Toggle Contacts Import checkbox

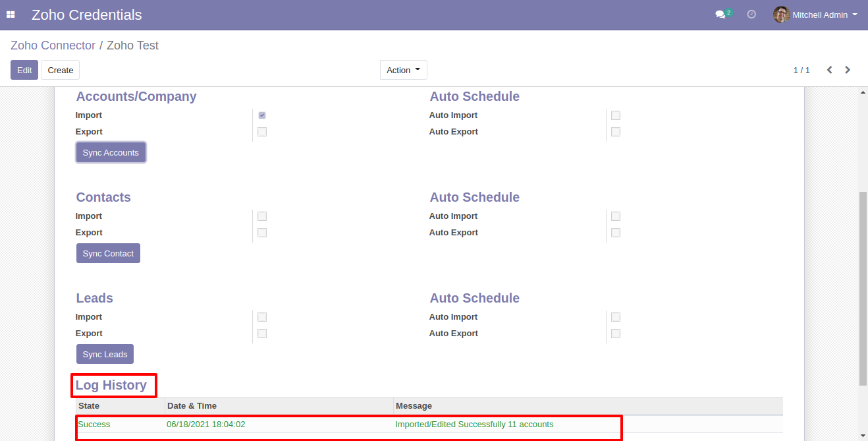(x=262, y=216)
